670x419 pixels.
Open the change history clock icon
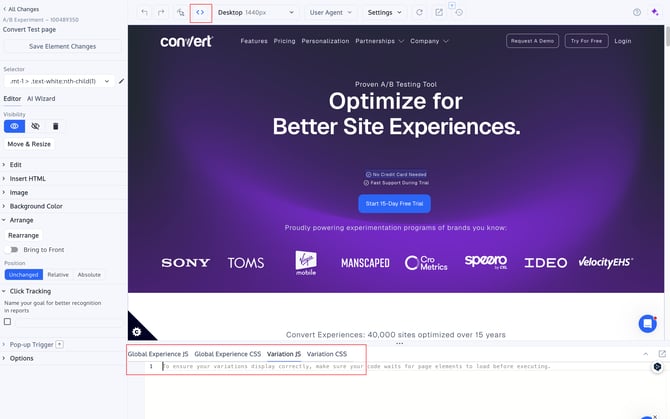(x=459, y=12)
